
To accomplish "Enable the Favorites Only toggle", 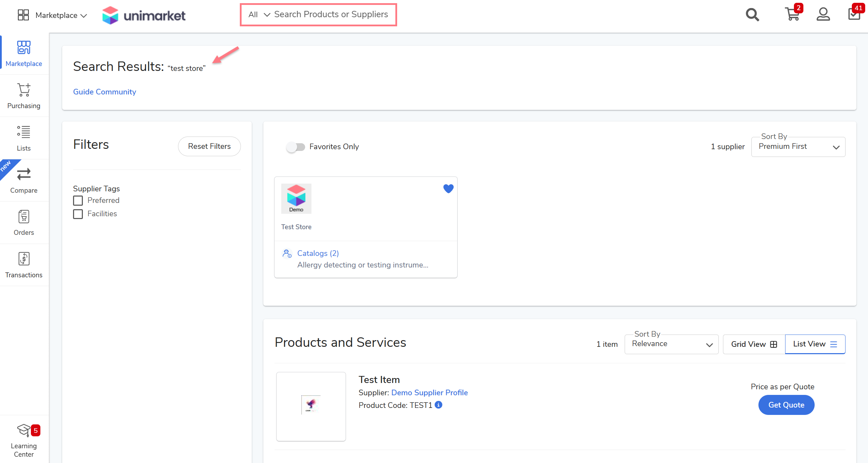I will (295, 147).
